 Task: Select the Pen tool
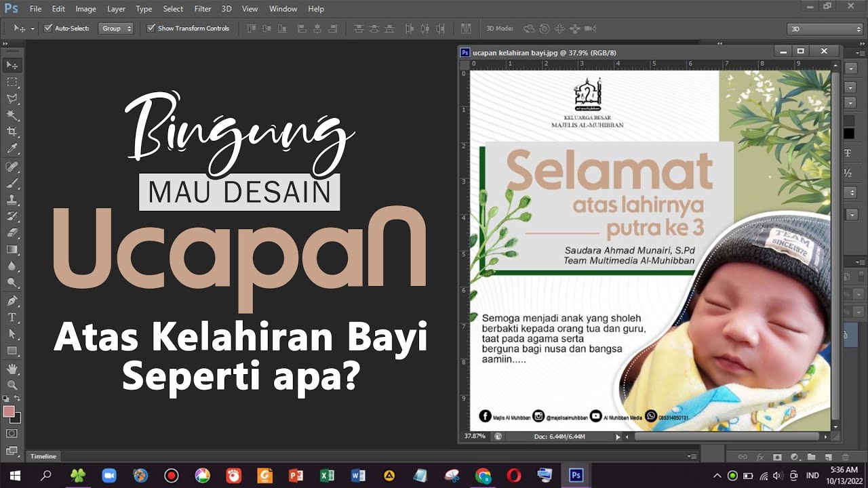click(12, 300)
